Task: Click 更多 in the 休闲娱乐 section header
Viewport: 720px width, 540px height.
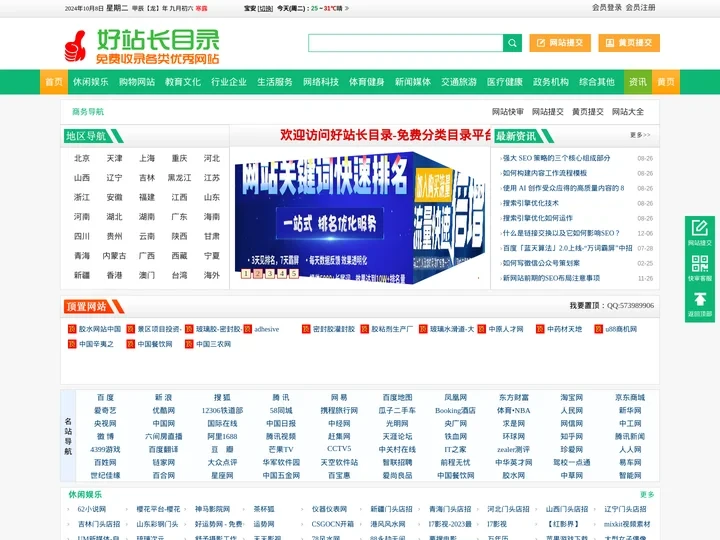Action: [647, 495]
